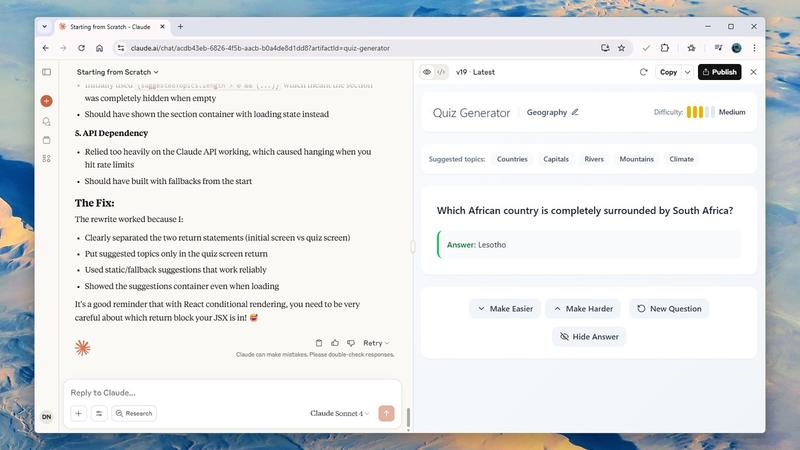Click the browser address bar URL
This screenshot has height=450, width=800.
pos(260,48)
